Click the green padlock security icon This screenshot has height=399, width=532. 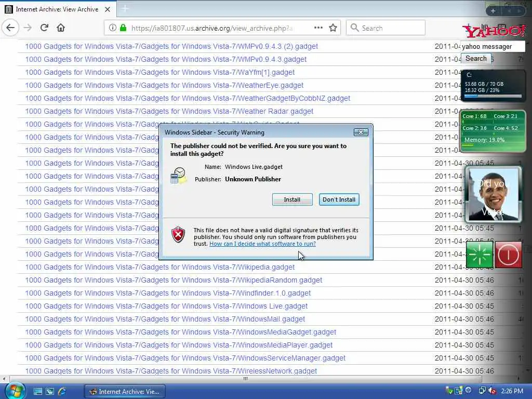pyautogui.click(x=123, y=28)
